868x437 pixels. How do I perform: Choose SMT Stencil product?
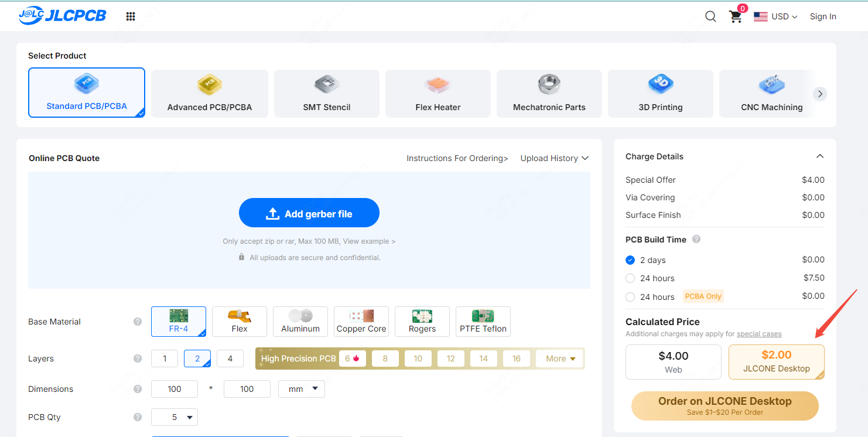click(327, 94)
